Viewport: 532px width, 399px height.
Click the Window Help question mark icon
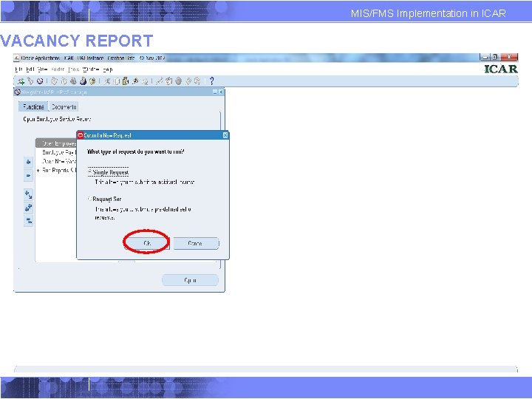pos(212,81)
